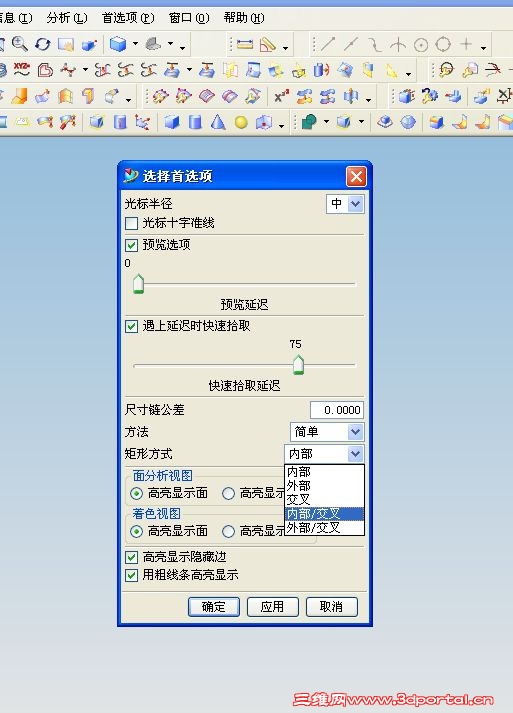
Task: Close the 选择首选项 dialog
Action: 356,176
